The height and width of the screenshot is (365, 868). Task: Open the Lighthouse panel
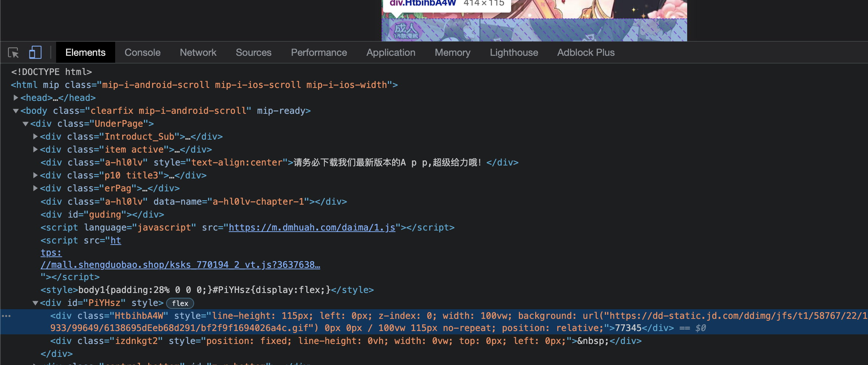(x=514, y=52)
